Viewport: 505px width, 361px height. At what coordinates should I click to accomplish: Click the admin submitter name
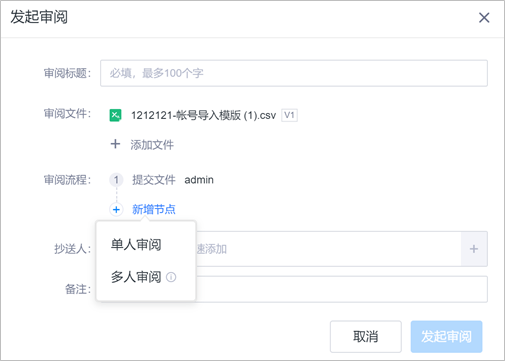pyautogui.click(x=199, y=180)
